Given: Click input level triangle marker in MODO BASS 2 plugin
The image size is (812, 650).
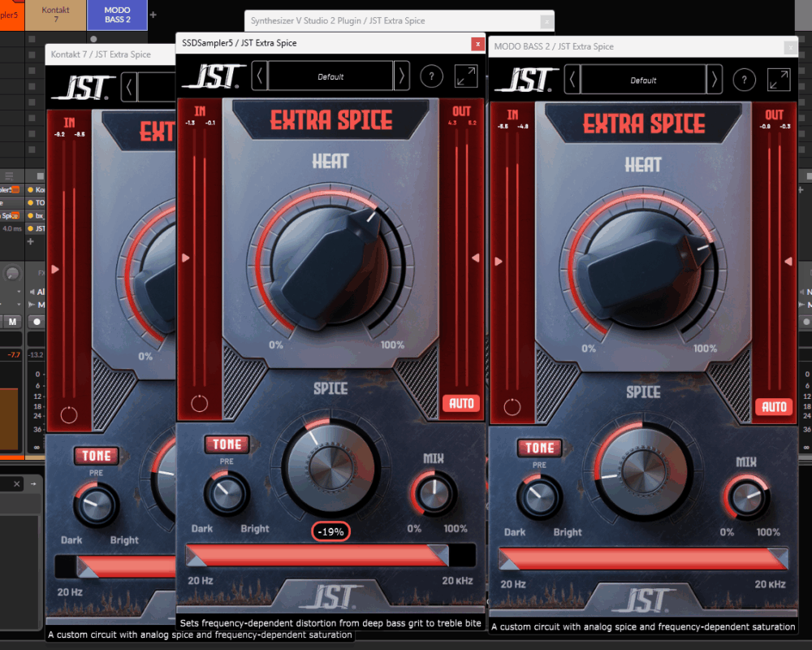Looking at the screenshot, I should click(499, 262).
